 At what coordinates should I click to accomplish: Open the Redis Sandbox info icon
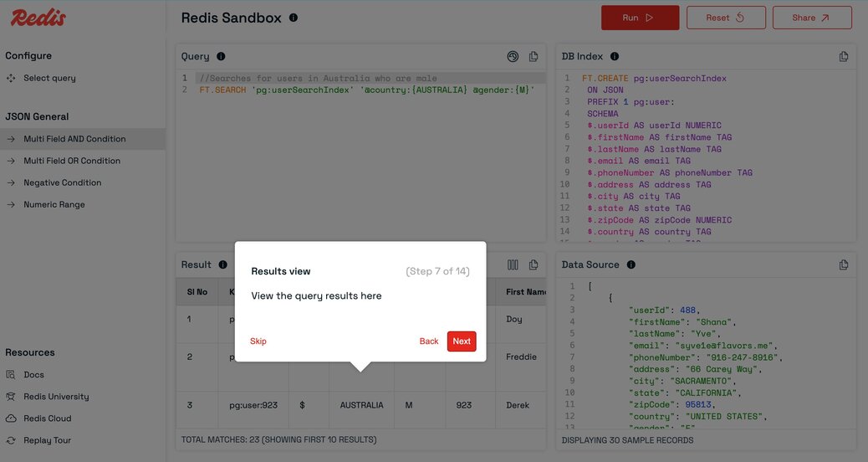coord(294,18)
